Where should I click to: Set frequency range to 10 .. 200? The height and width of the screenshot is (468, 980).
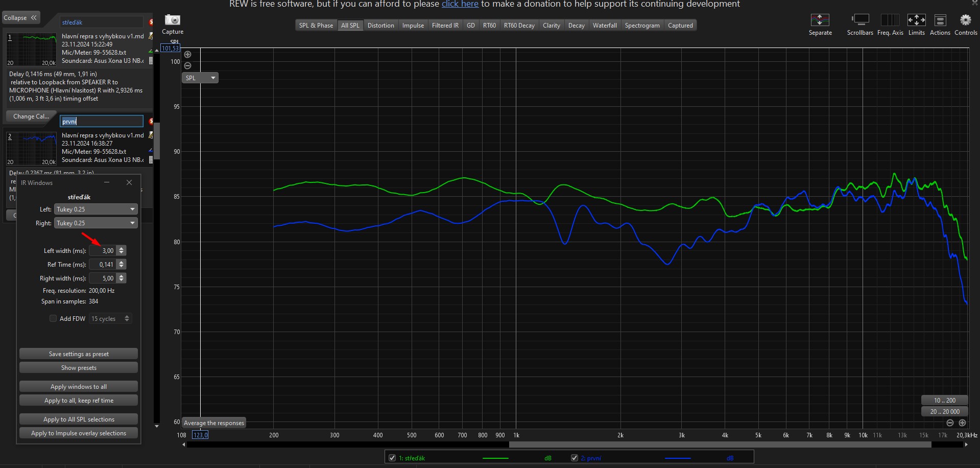click(x=944, y=401)
